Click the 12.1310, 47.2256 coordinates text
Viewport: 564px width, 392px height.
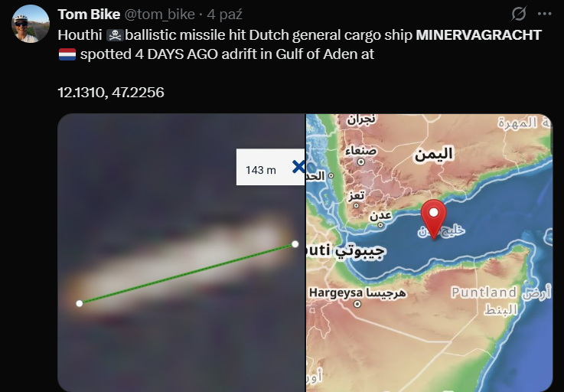coord(111,93)
